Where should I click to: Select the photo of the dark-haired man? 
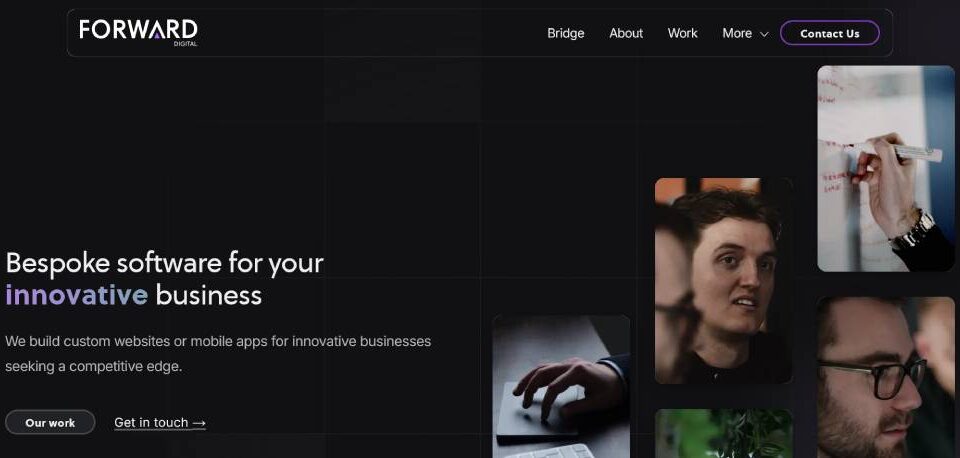click(723, 281)
